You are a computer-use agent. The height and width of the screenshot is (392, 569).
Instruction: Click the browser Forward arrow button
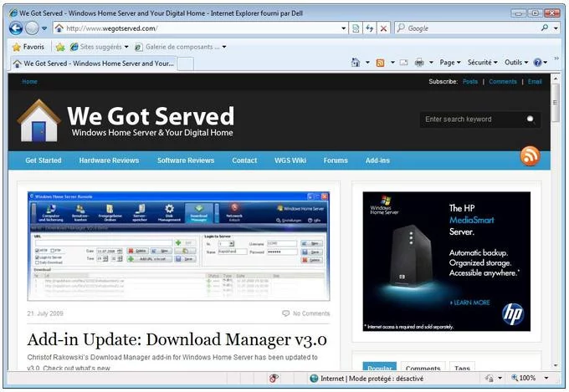point(32,28)
